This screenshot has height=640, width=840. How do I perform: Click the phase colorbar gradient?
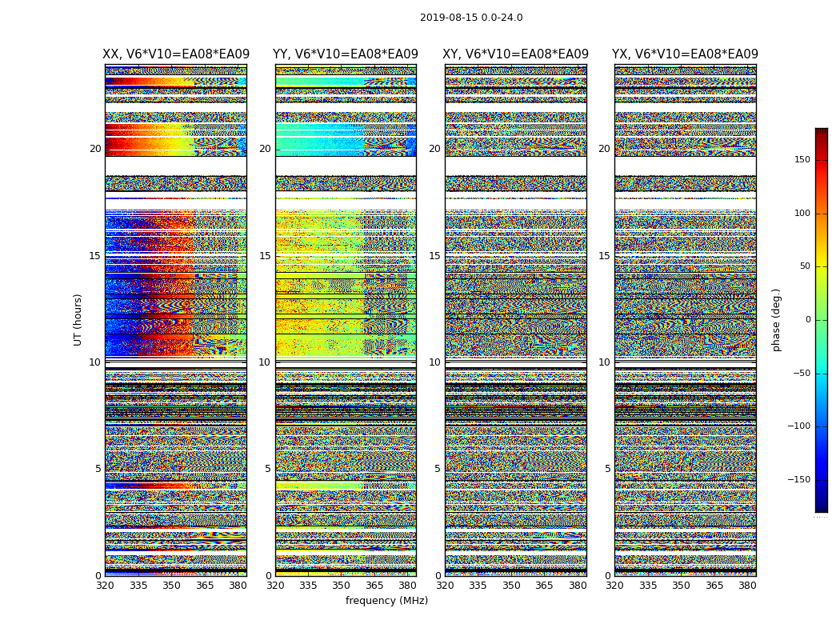821,320
